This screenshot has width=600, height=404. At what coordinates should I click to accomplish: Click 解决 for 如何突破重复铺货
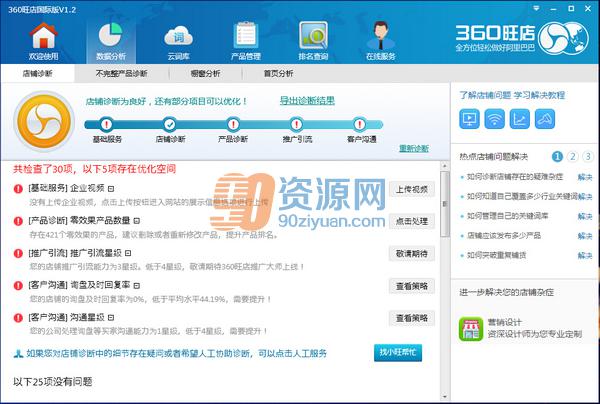point(585,255)
